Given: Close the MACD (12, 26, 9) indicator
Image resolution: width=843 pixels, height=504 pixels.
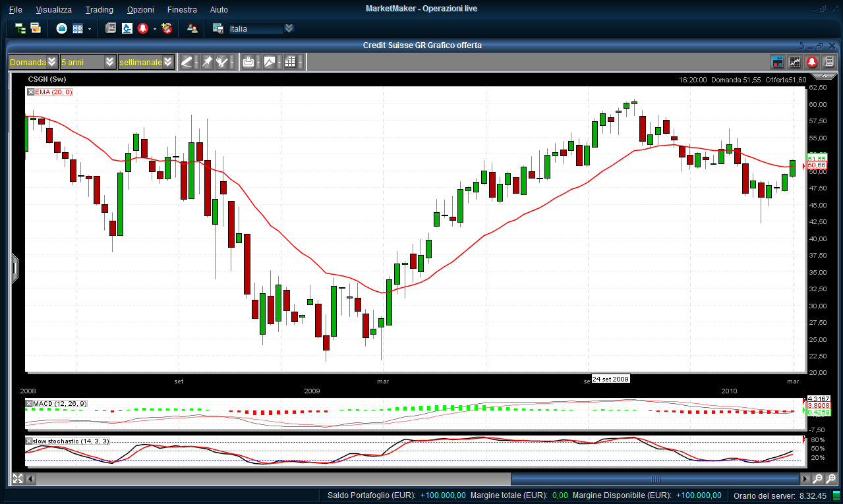Looking at the screenshot, I should [x=29, y=403].
